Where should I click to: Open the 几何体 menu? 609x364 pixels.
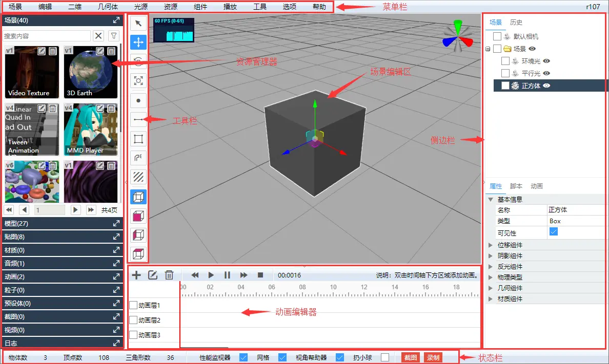(108, 7)
